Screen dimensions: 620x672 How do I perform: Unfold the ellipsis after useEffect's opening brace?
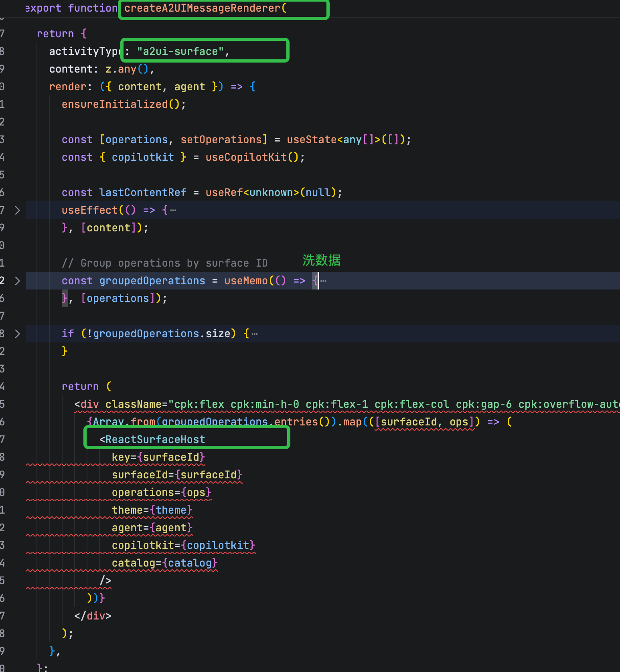[x=173, y=211]
